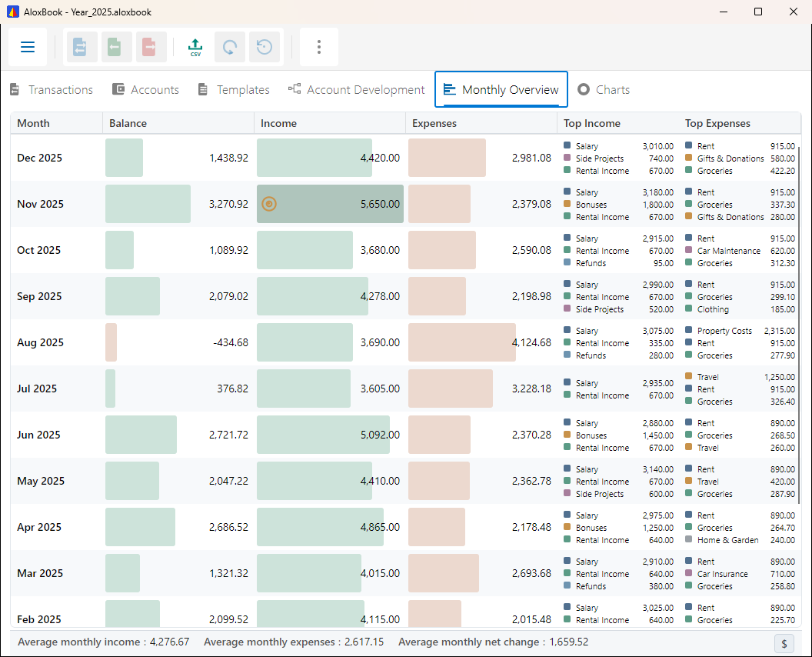Click the Bonuses orange square in Nov 2025 row
This screenshot has height=657, width=812.
point(567,204)
